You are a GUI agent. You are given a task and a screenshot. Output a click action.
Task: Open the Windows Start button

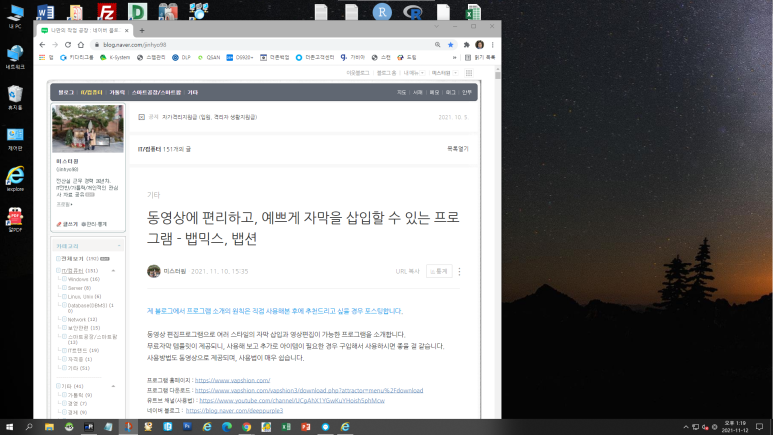[x=9, y=427]
